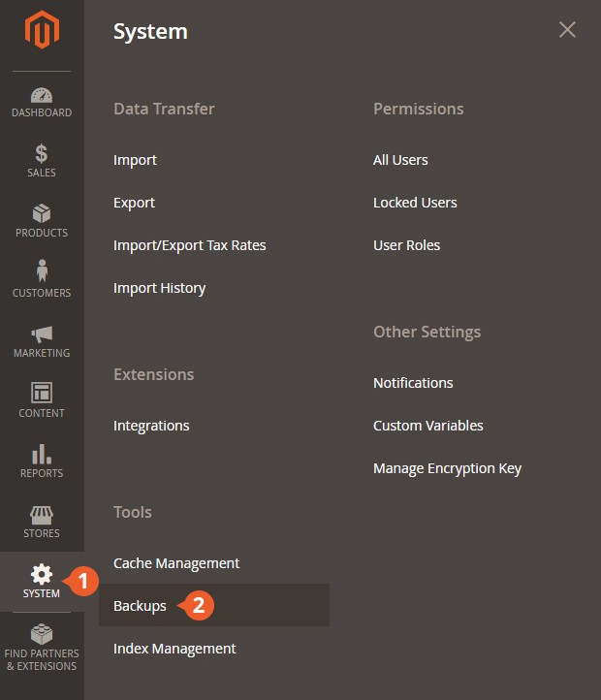Open Custom Variables
The height and width of the screenshot is (700, 601).
[428, 426]
